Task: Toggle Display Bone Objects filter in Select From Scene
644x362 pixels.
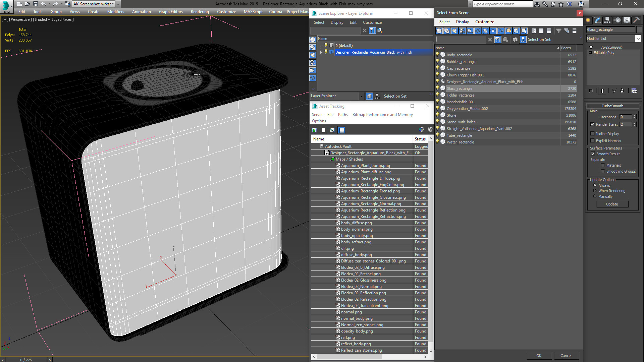Action: 501,31
